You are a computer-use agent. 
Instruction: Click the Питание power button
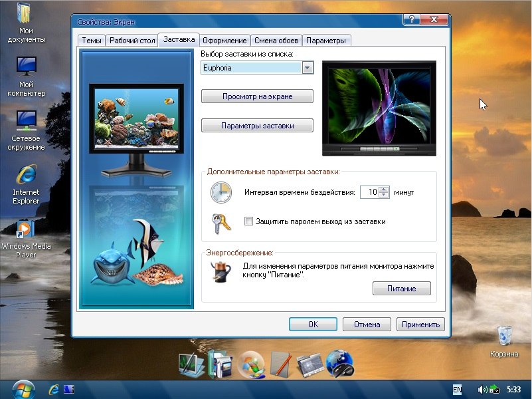click(400, 289)
